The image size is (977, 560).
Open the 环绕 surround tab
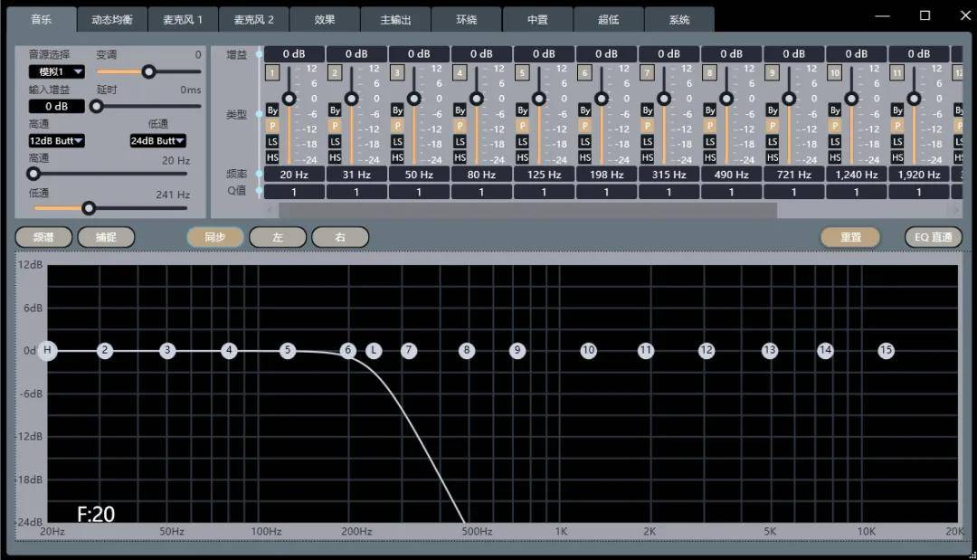[467, 20]
